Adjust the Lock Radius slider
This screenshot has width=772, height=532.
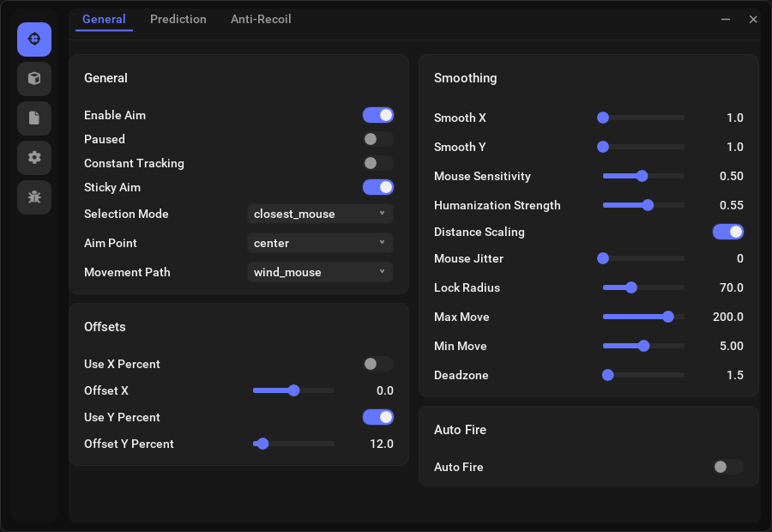click(643, 287)
